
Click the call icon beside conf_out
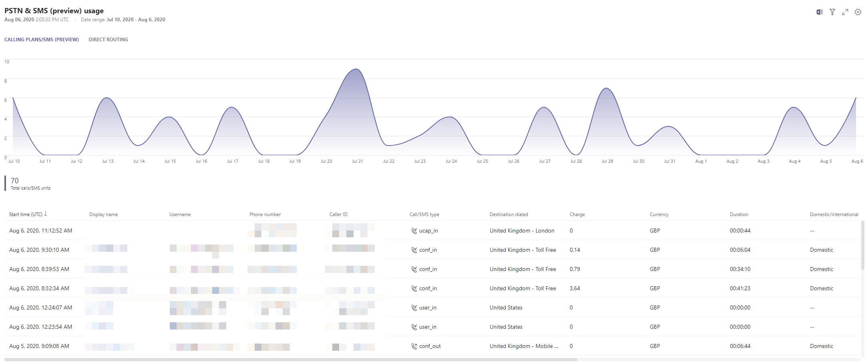pyautogui.click(x=414, y=346)
